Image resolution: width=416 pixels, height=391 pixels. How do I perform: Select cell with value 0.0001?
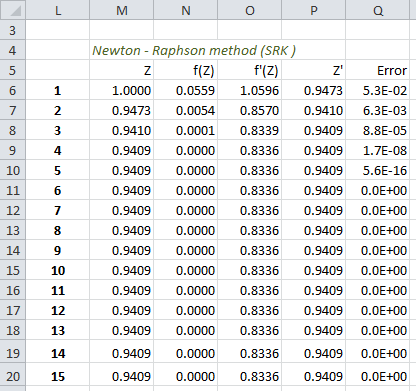pyautogui.click(x=186, y=130)
